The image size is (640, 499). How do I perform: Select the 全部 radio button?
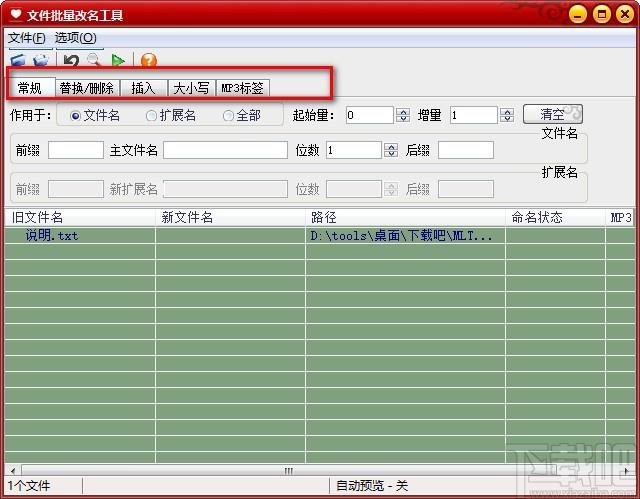coord(229,116)
